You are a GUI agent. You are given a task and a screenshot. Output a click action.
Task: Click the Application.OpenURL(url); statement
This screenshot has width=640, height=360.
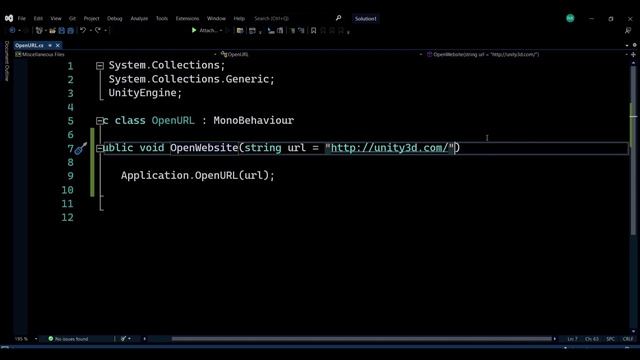tap(198, 176)
